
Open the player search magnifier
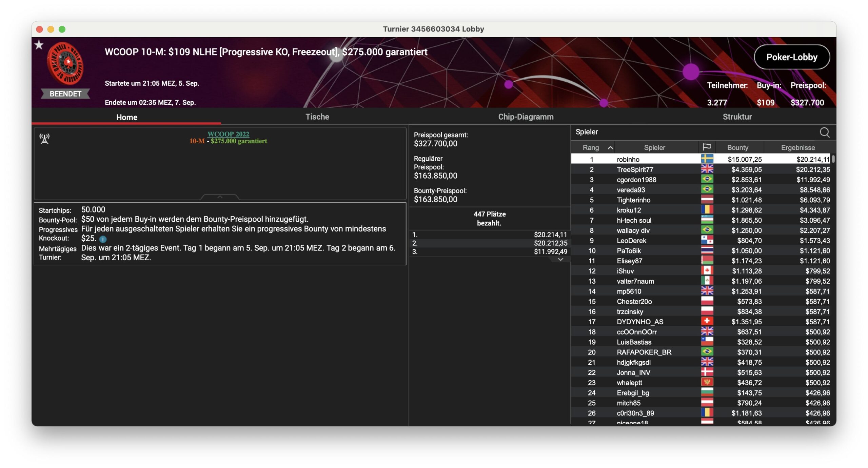tap(824, 132)
